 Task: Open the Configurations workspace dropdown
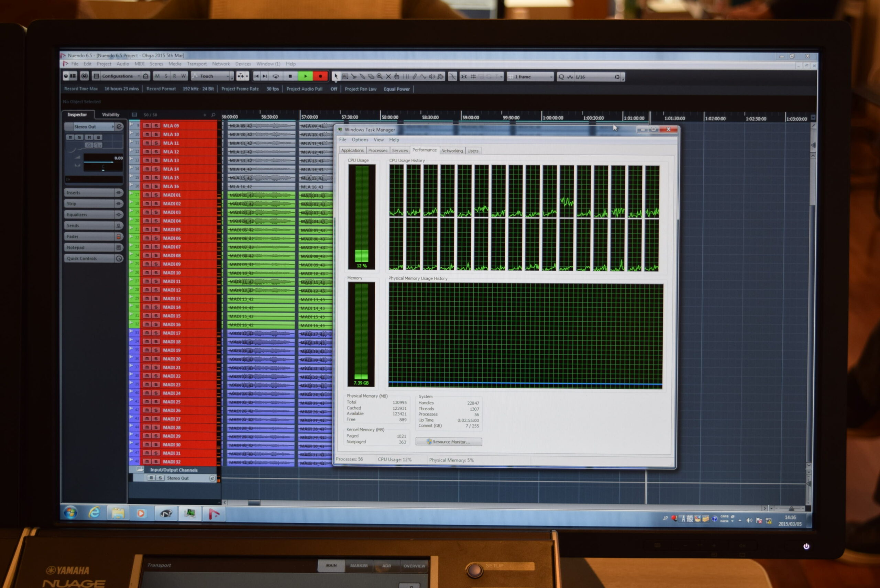point(121,76)
